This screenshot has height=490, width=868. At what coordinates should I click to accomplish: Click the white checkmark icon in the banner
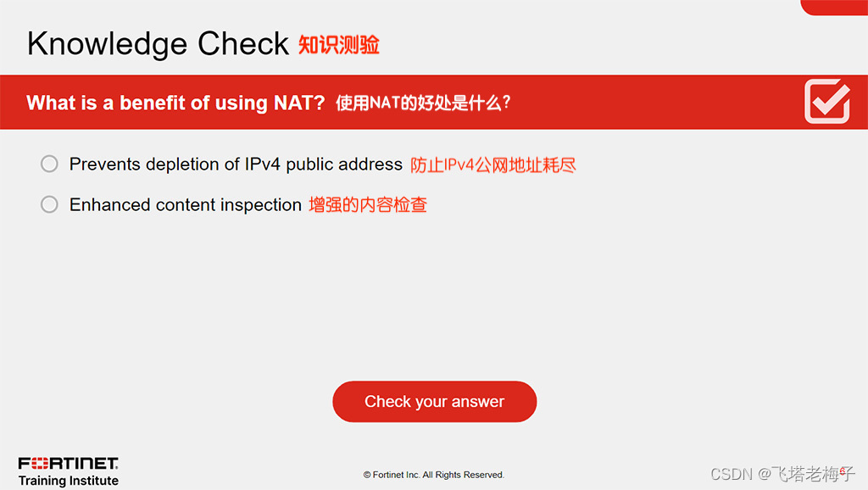point(827,102)
